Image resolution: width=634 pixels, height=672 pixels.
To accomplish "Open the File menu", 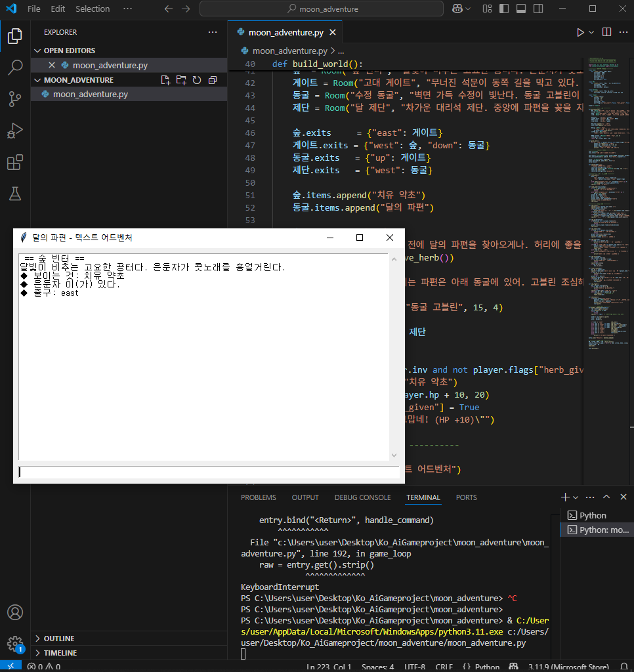I will click(x=34, y=9).
